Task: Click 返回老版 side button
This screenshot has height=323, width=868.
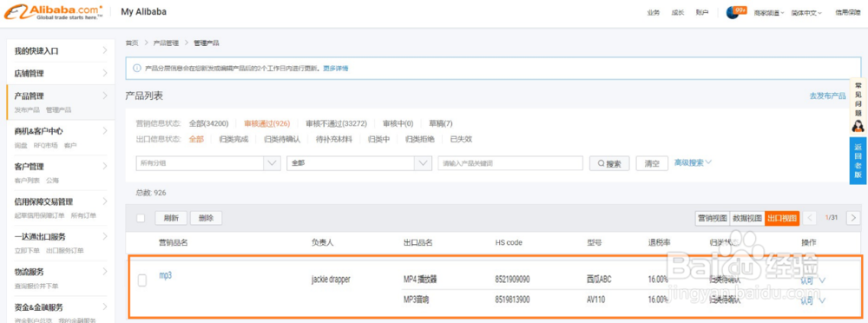Action: pyautogui.click(x=858, y=160)
